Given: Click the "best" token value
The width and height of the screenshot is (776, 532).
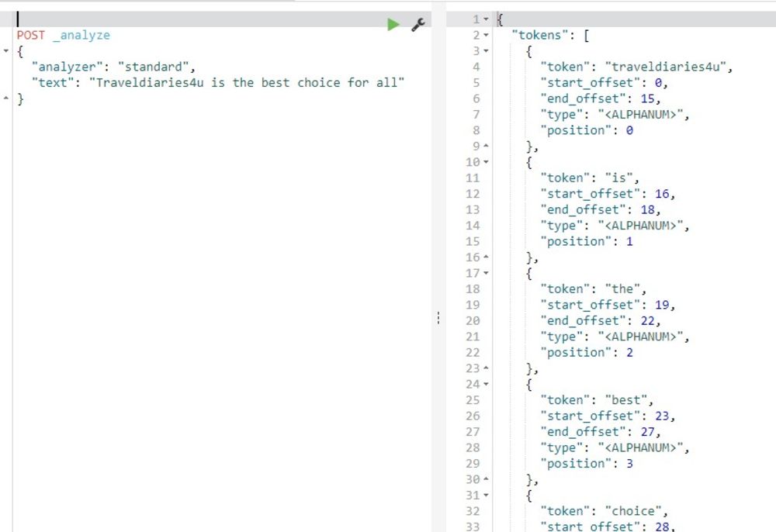Looking at the screenshot, I should 625,400.
